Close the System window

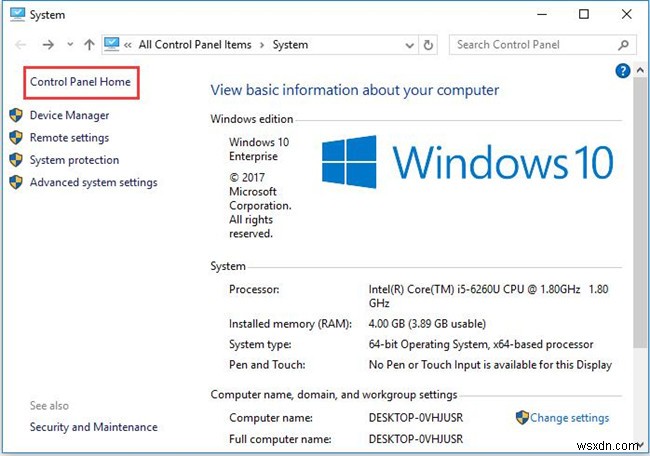(x=626, y=15)
